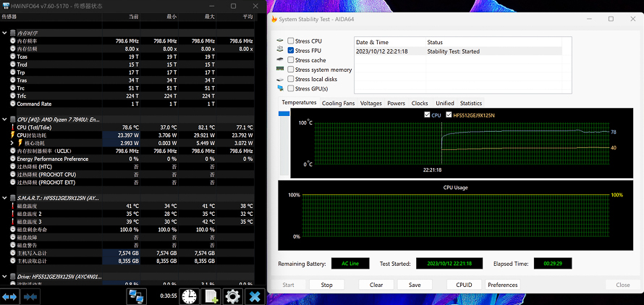Click the expand columns arrows icon in HWiNFO

[10, 296]
